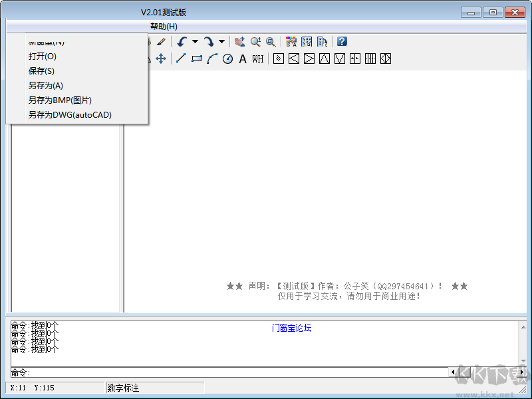Select the circle drawing tool
Viewport: 532px width, 399px height.
(x=227, y=59)
